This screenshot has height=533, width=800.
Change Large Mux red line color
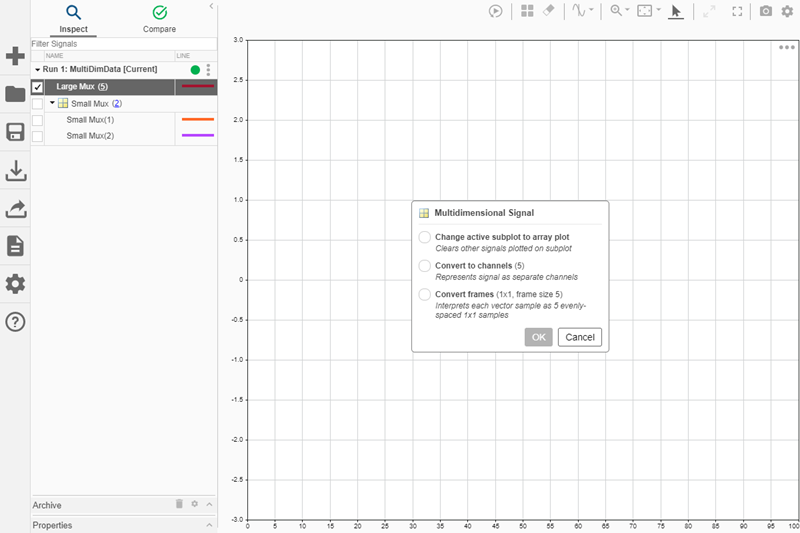197,86
